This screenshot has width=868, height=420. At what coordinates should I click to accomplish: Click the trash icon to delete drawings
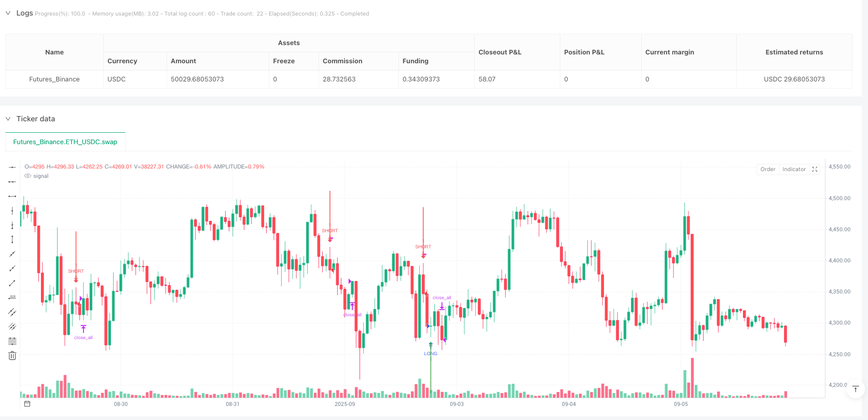12,356
